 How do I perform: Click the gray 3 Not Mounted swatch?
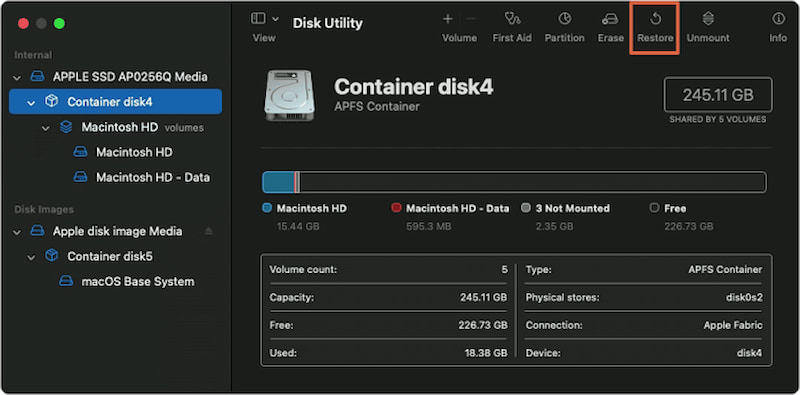tap(526, 208)
